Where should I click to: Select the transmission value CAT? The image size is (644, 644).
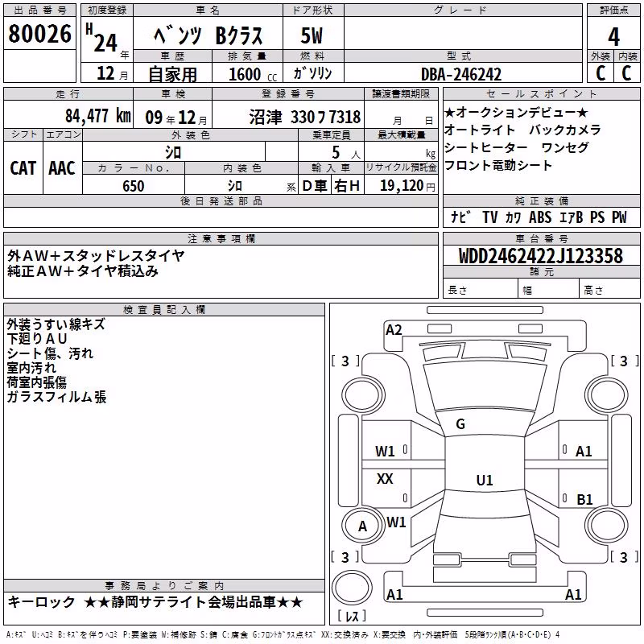pyautogui.click(x=23, y=168)
